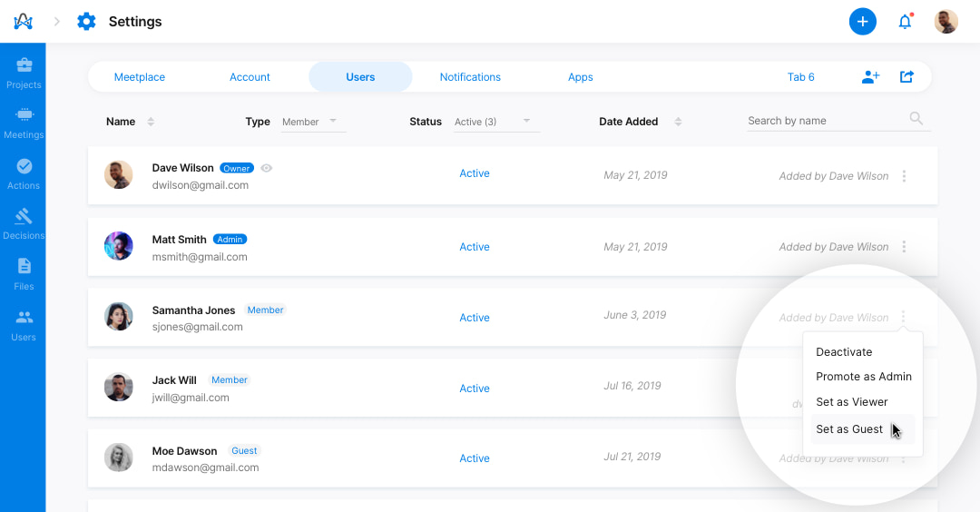Sort by Name column arrows

[x=151, y=122]
